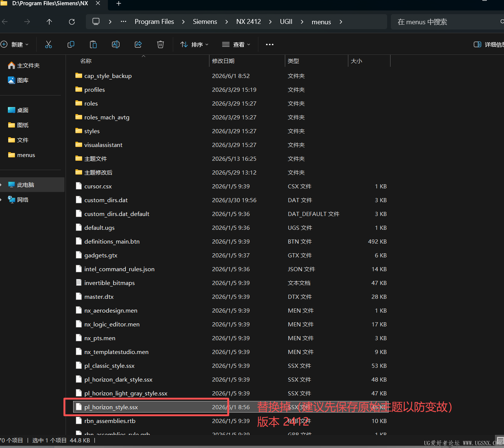Select the pl_horizon_style.ssx file

(x=231, y=407)
